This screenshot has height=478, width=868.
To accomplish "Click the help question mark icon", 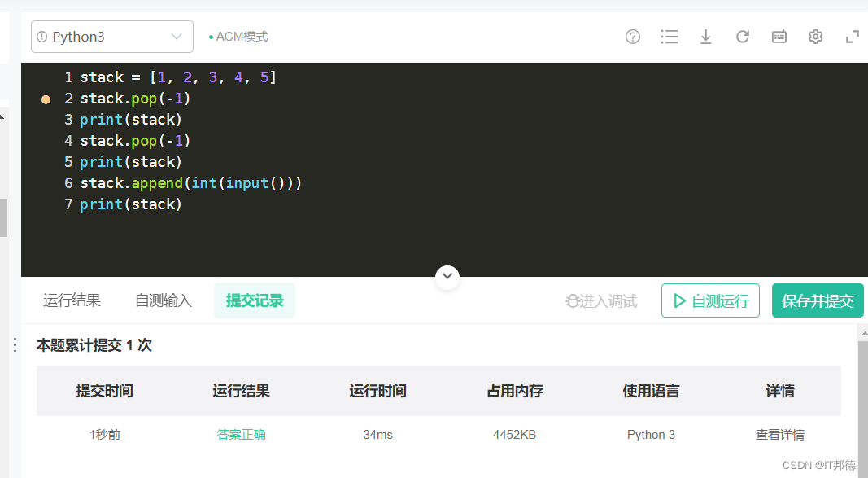I will [x=633, y=37].
